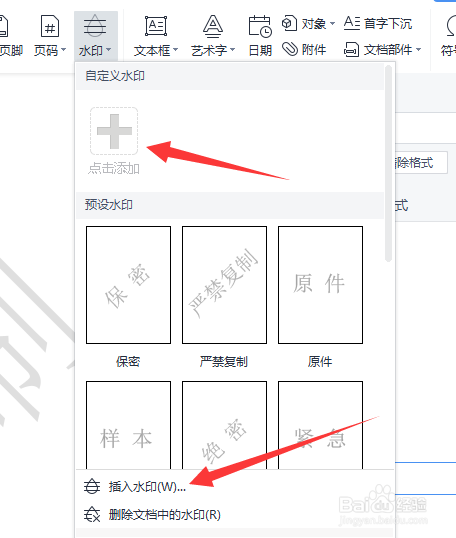The height and width of the screenshot is (538, 456).
Task: Click the 点击添加 label
Action: tap(114, 168)
